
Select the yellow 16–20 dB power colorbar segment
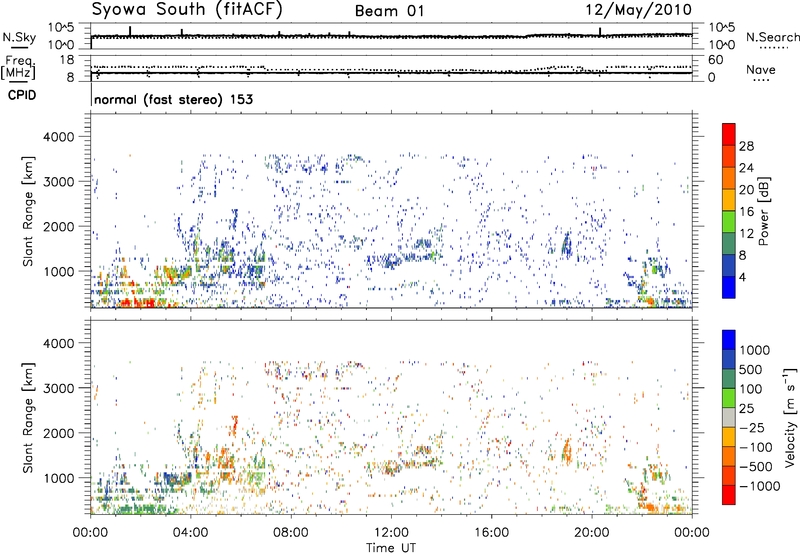[729, 200]
